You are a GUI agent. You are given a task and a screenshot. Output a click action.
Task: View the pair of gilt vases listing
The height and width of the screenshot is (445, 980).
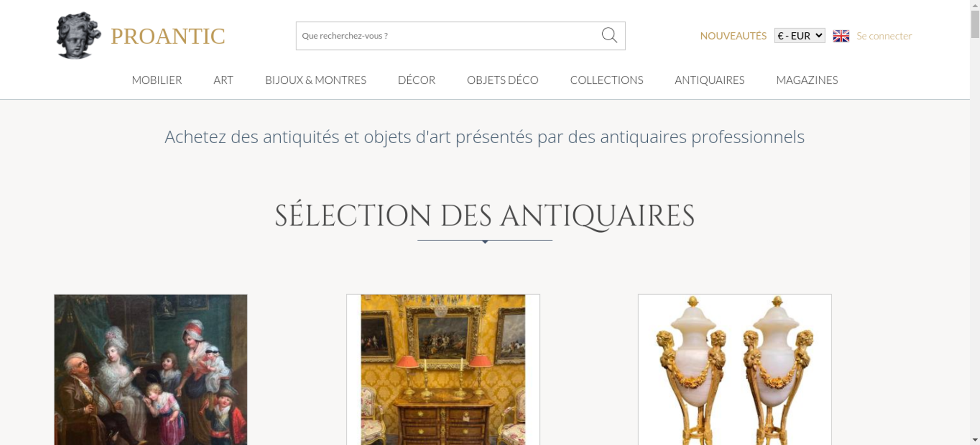point(735,370)
